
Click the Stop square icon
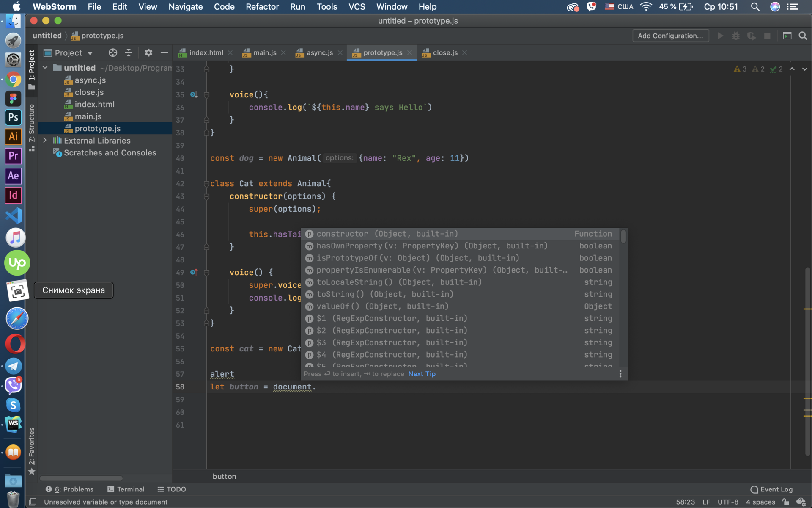coord(767,36)
